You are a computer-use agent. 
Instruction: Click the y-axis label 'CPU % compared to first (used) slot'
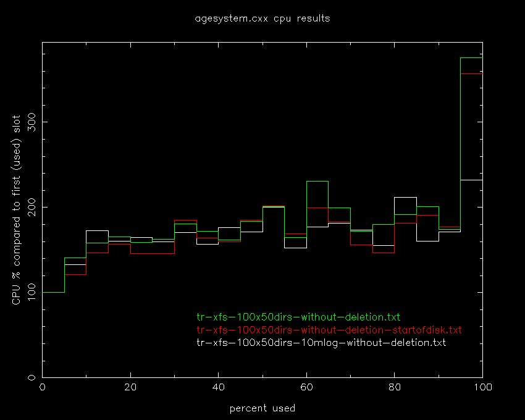(17, 209)
